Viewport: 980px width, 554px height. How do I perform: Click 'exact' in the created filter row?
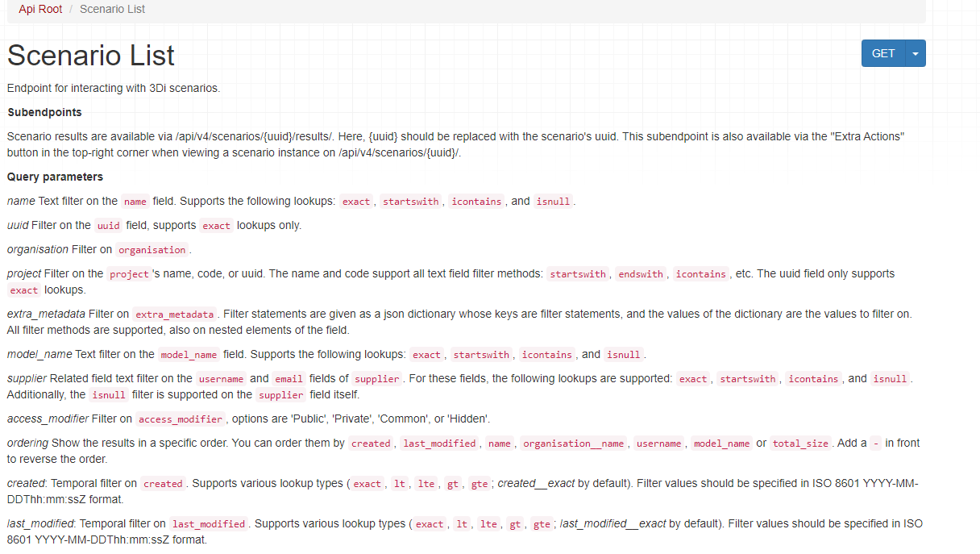pos(367,484)
